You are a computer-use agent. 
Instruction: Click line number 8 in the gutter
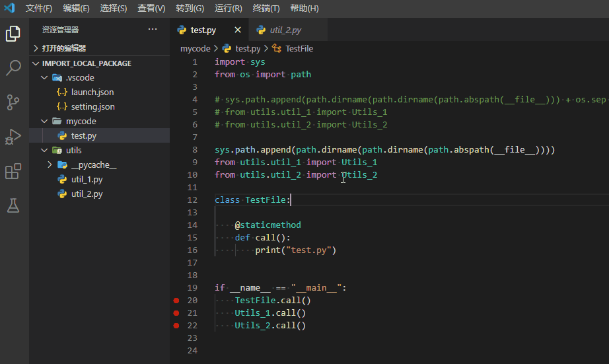pyautogui.click(x=195, y=149)
